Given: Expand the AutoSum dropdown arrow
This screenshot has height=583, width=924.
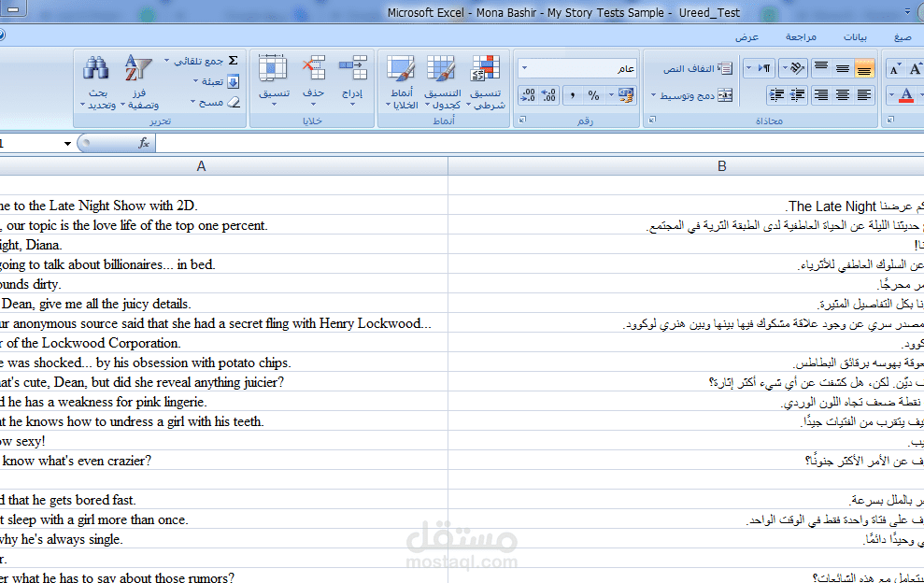Looking at the screenshot, I should coord(166,61).
